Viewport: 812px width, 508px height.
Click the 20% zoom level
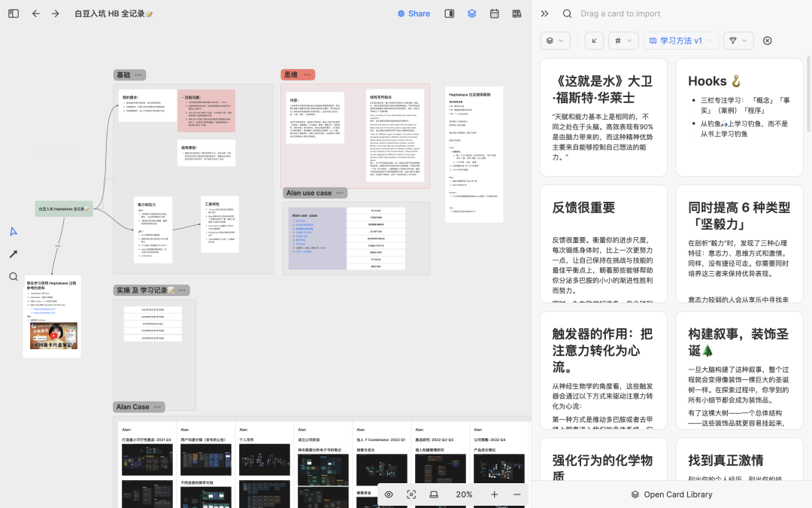464,494
